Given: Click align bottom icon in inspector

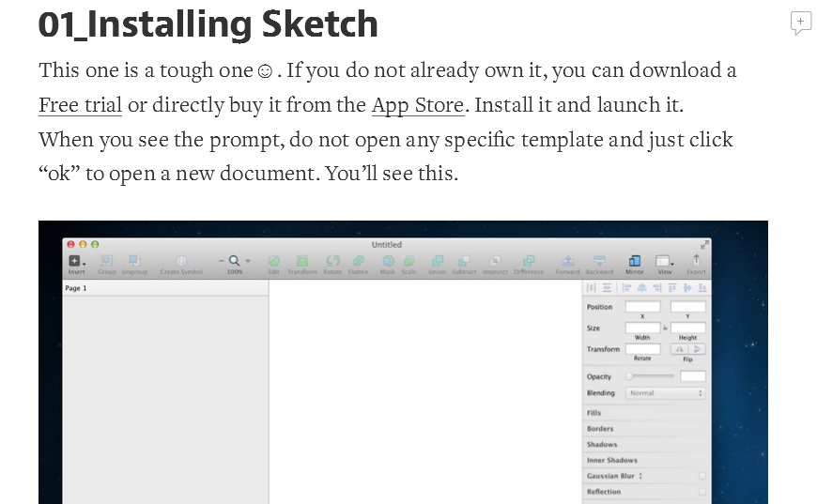Looking at the screenshot, I should pyautogui.click(x=702, y=288).
